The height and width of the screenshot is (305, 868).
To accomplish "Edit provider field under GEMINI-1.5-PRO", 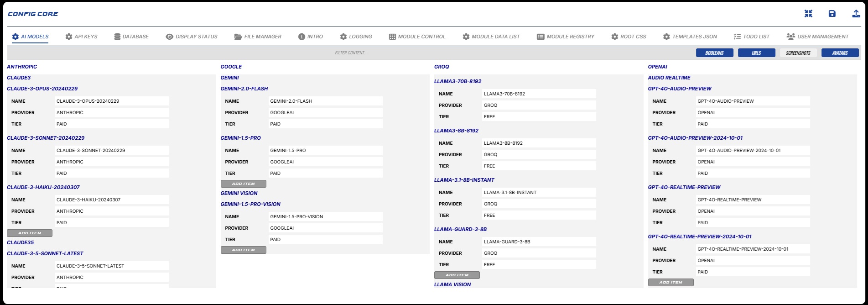I will (325, 162).
